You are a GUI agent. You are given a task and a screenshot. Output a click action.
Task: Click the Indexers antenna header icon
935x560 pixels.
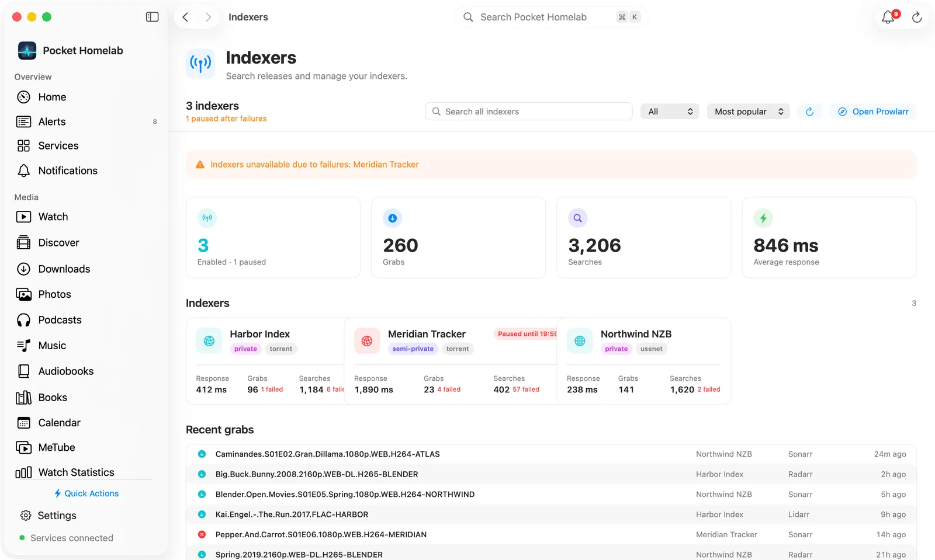(x=200, y=64)
